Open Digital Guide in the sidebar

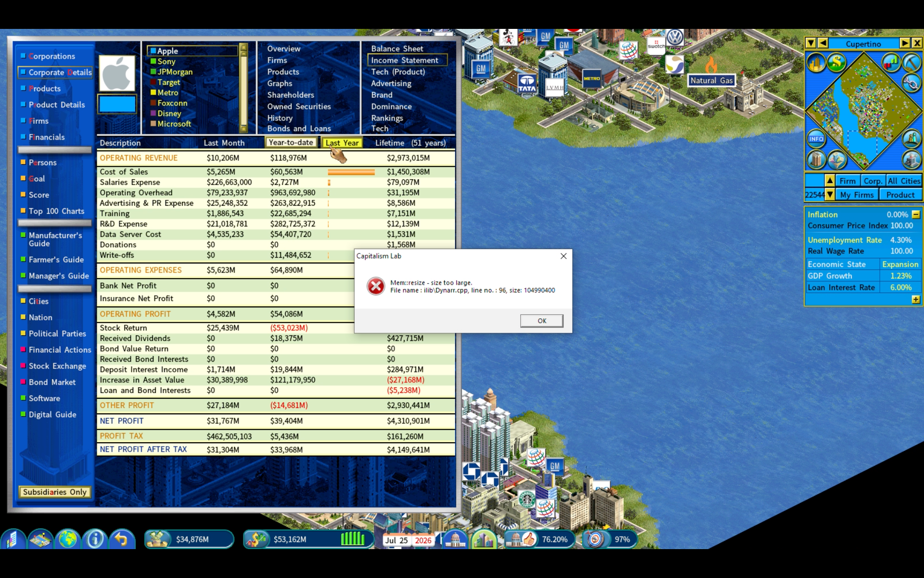(x=52, y=415)
